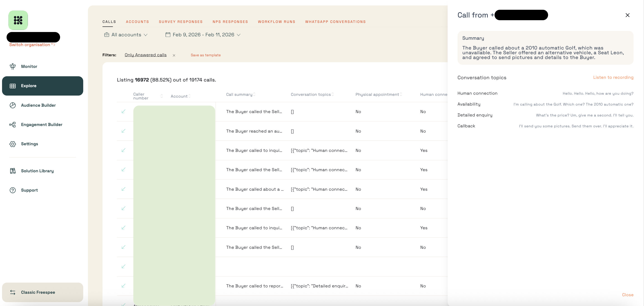Open the Solution Library books icon
Screen dimensions: 644x306
pyautogui.click(x=13, y=171)
